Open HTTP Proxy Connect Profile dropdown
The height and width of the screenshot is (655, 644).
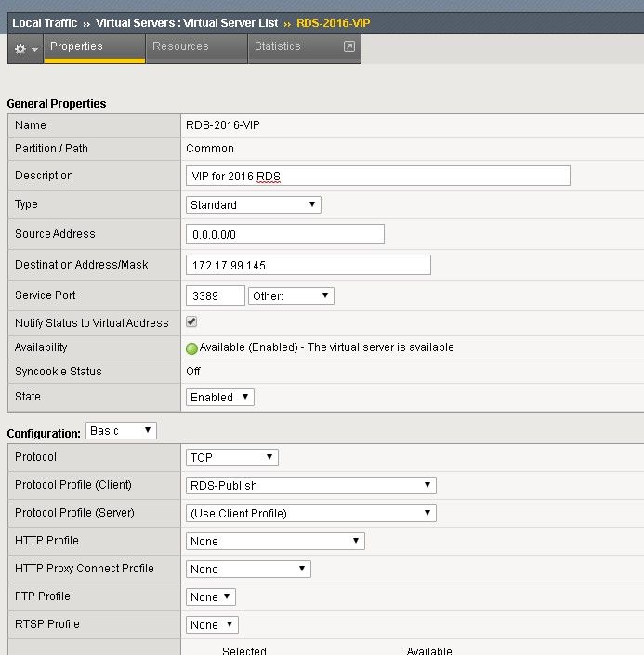tap(248, 570)
